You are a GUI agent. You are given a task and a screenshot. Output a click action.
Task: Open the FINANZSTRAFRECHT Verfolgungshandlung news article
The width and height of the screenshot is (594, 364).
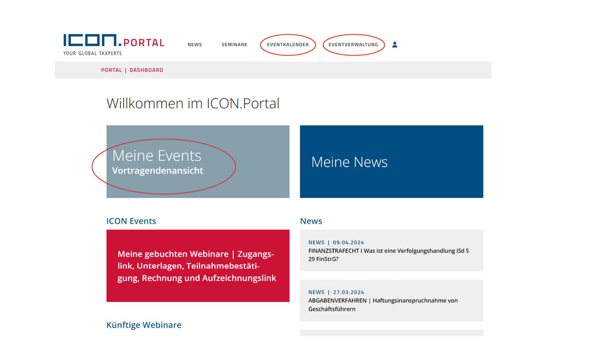391,250
